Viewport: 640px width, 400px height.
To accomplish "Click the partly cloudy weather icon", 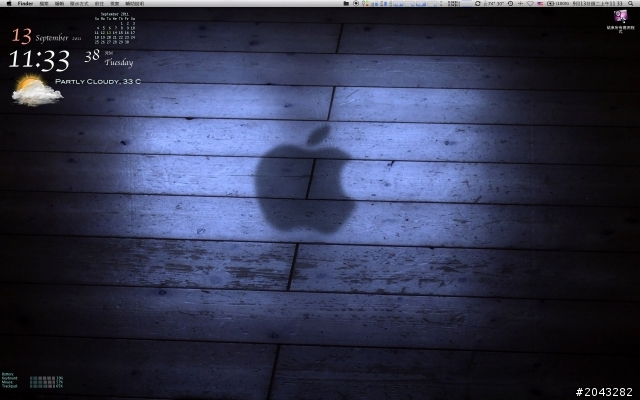I will tap(37, 91).
